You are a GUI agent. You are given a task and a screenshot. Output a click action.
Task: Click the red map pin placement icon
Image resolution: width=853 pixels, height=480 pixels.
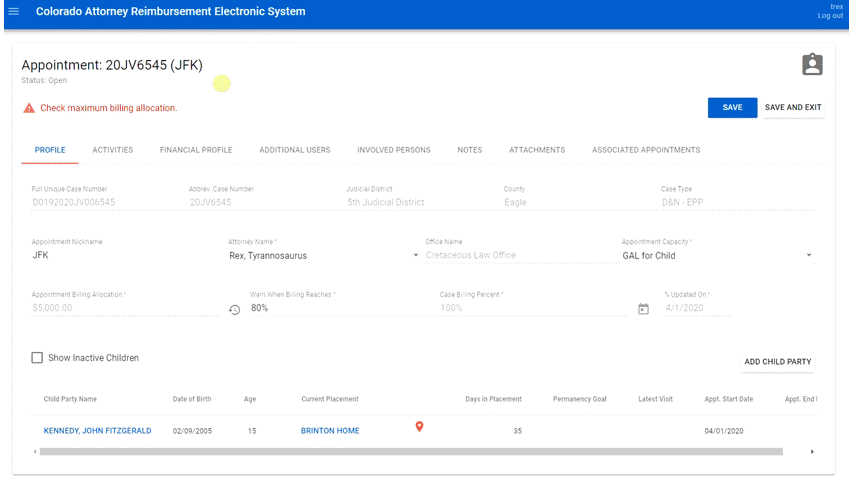point(419,428)
